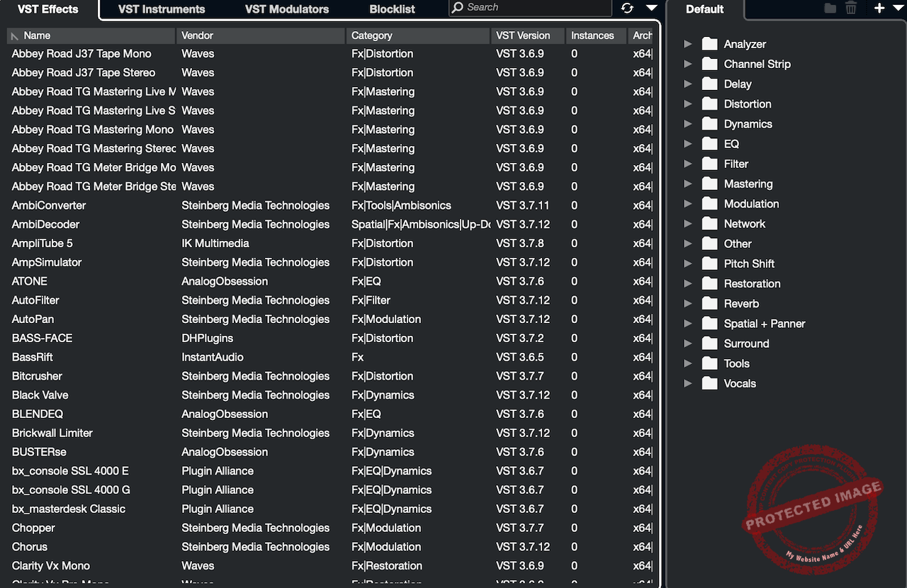This screenshot has width=907, height=588.
Task: Select AmpliTube 5 in the list
Action: pyautogui.click(x=330, y=243)
